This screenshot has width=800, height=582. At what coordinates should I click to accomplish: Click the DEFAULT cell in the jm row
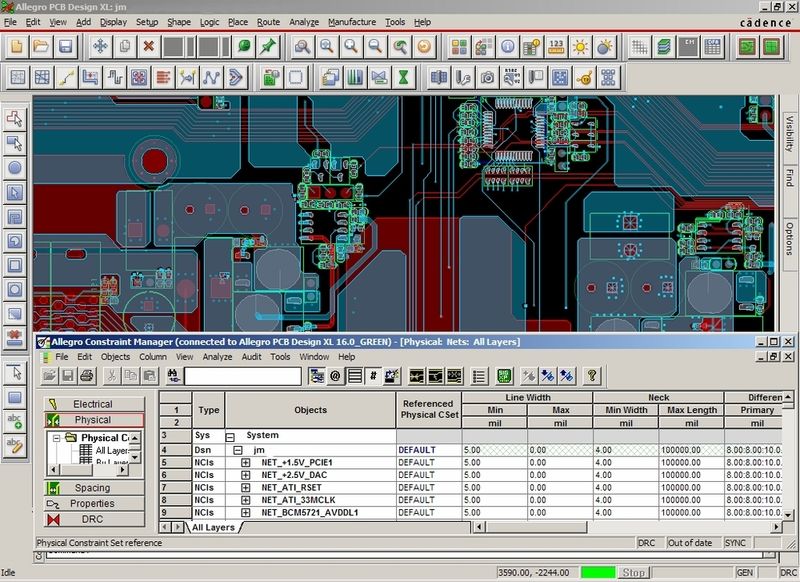429,450
